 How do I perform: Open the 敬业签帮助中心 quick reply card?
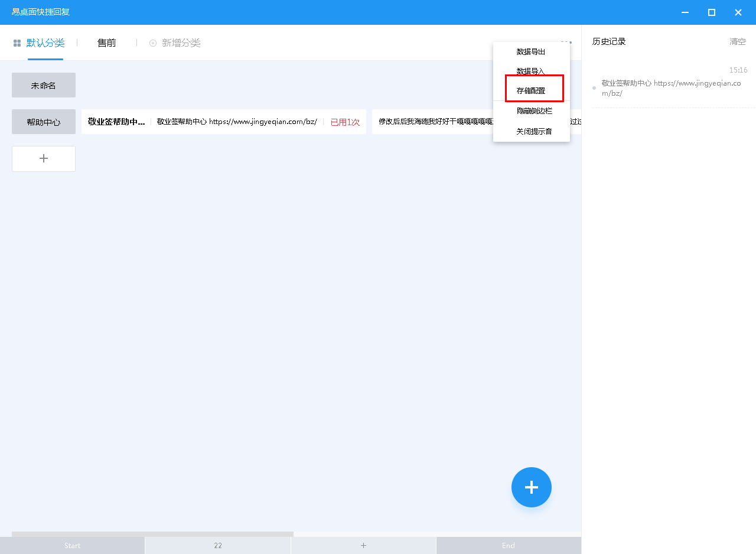pos(224,122)
